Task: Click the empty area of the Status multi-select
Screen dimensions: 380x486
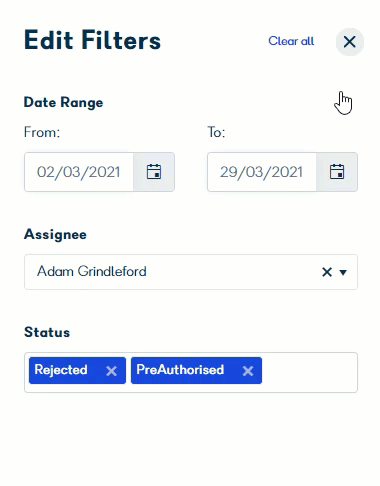Action: point(309,372)
